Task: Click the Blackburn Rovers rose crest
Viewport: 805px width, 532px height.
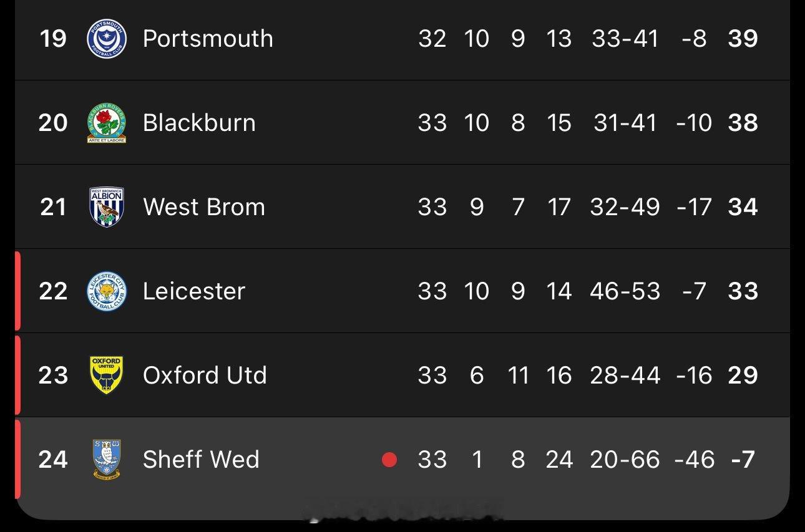Action: (107, 123)
